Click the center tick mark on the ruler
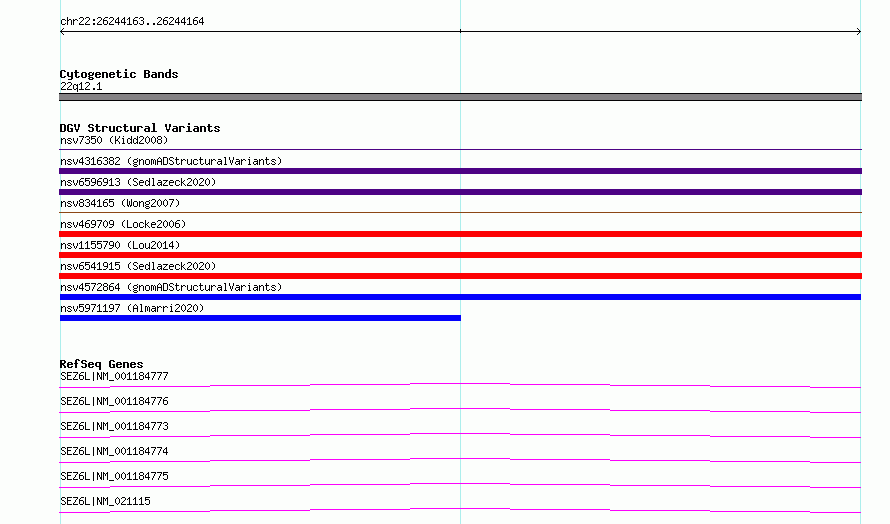The image size is (890, 524). coord(460,31)
